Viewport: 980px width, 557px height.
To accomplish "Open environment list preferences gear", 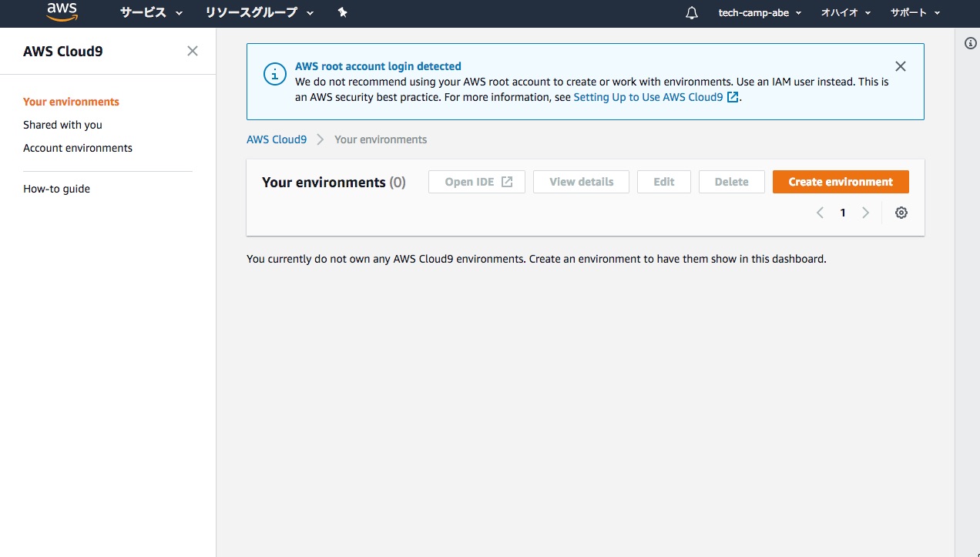I will (901, 213).
